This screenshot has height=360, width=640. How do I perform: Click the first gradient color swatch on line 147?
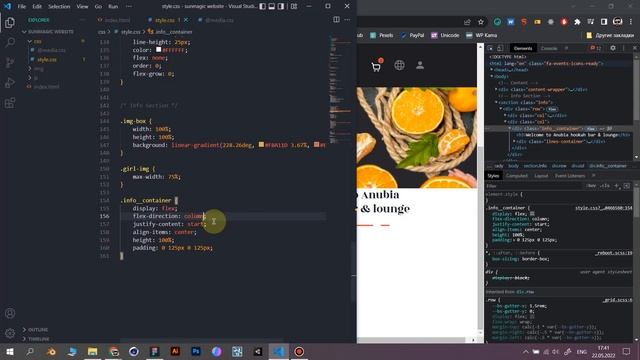point(261,145)
